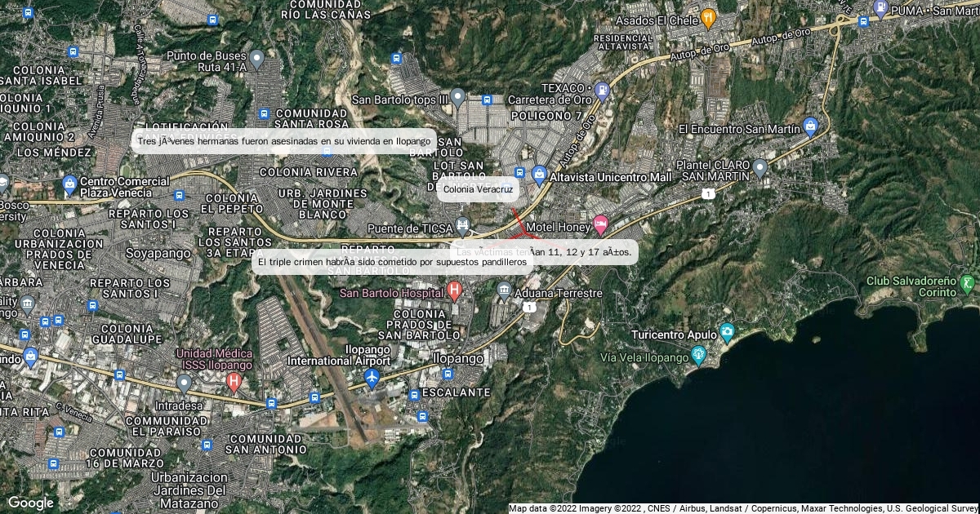Click the Ilopango International Airport plane icon
The height and width of the screenshot is (514, 980).
point(372,378)
